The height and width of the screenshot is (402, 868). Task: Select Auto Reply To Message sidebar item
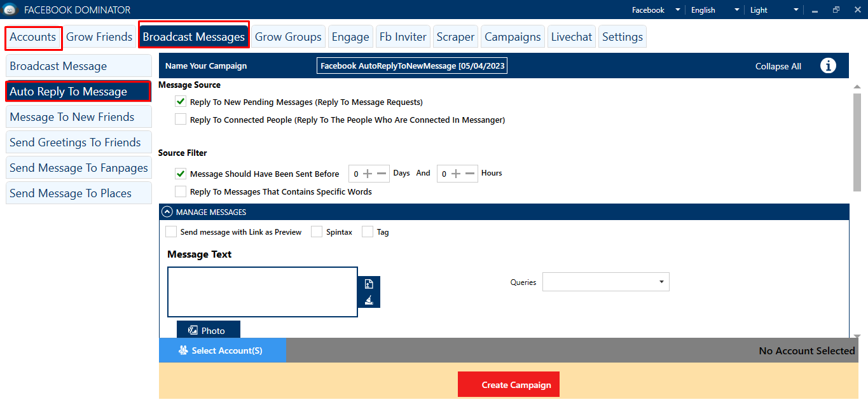click(x=79, y=92)
